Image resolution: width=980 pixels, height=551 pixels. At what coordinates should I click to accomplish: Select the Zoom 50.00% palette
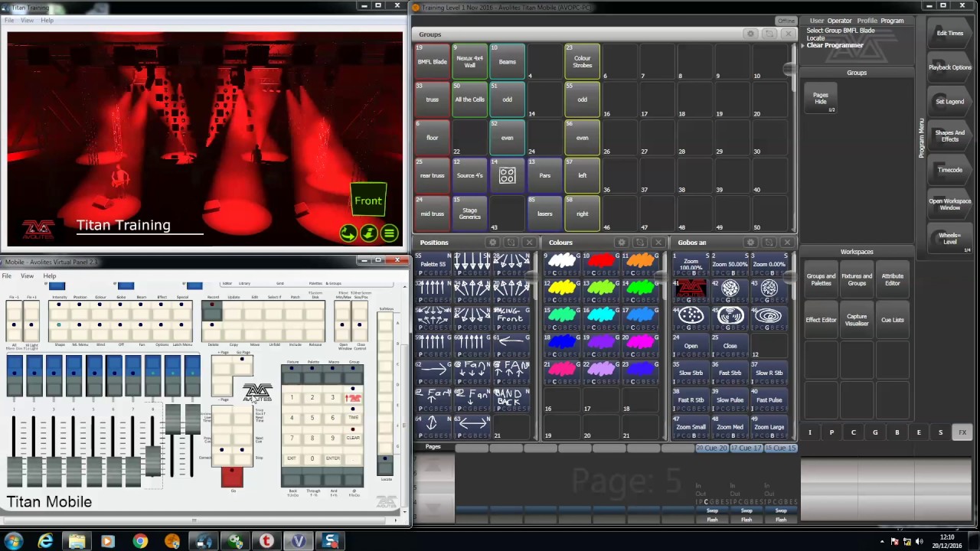(730, 262)
